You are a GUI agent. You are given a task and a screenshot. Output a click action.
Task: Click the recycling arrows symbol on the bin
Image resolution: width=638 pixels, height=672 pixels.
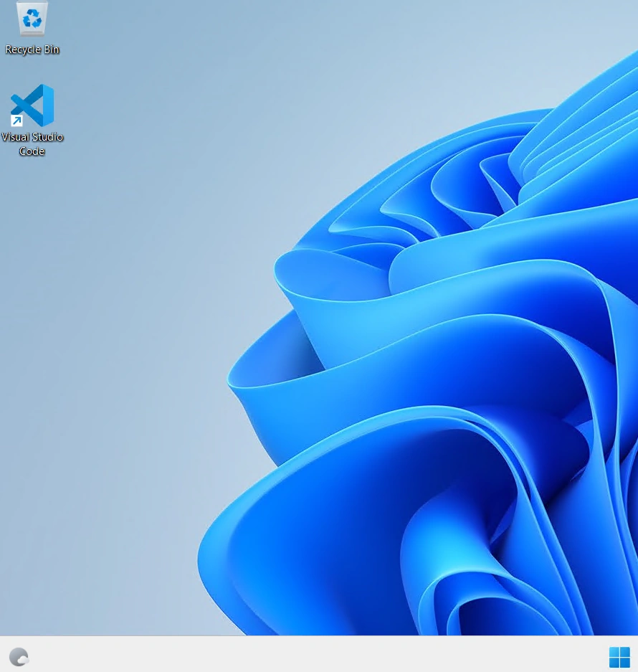point(32,19)
